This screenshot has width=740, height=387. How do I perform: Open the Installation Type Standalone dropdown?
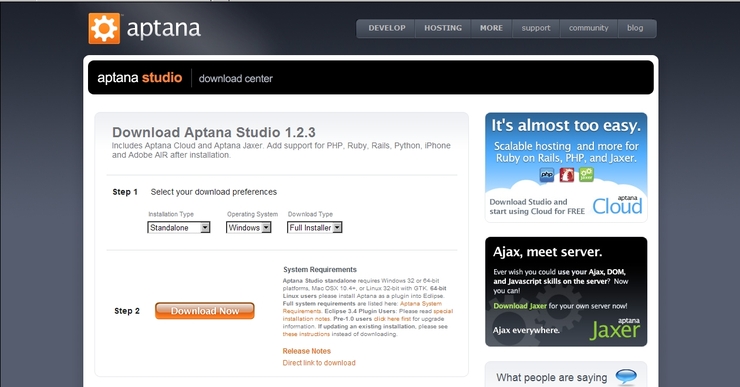pos(178,227)
